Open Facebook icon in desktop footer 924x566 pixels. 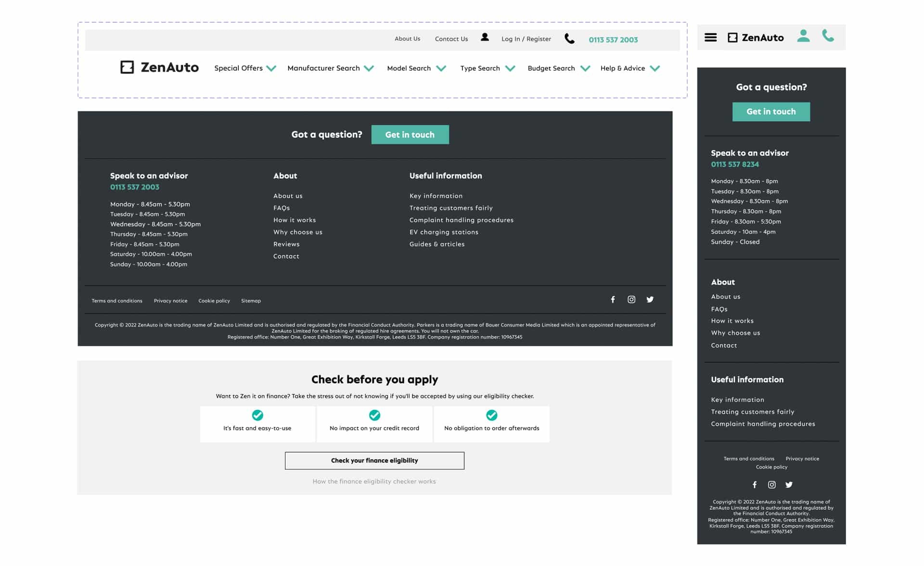pos(613,300)
